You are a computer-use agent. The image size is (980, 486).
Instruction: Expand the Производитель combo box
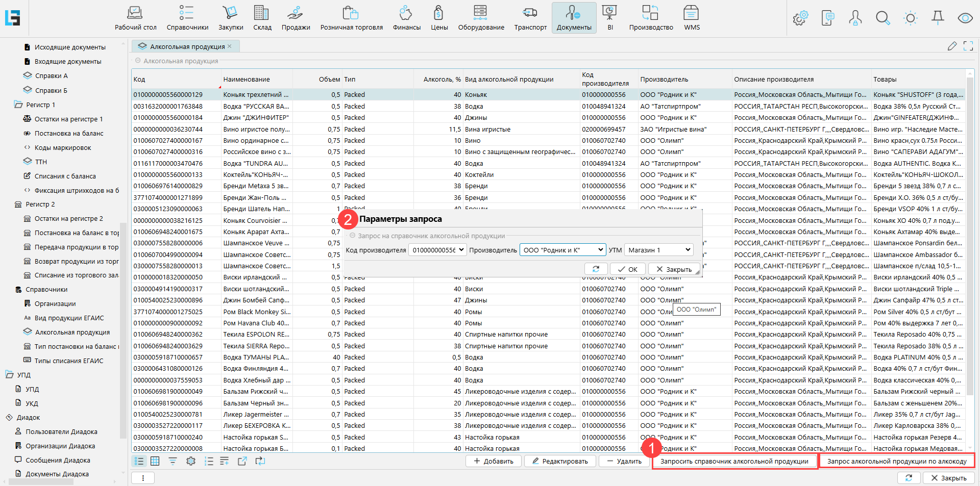562,250
